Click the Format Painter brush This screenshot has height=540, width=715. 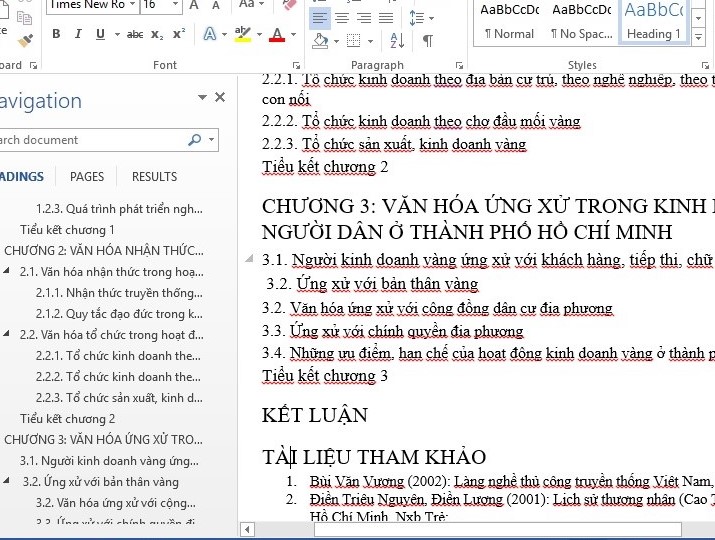pyautogui.click(x=26, y=41)
